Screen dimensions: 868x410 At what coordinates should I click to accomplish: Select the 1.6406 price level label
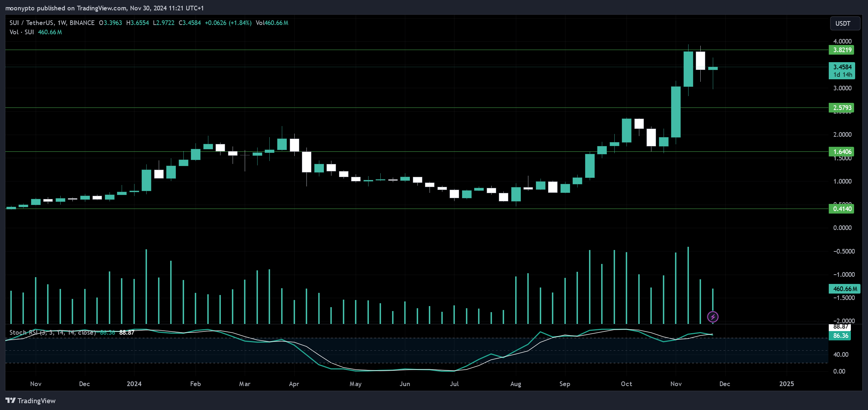(x=841, y=151)
